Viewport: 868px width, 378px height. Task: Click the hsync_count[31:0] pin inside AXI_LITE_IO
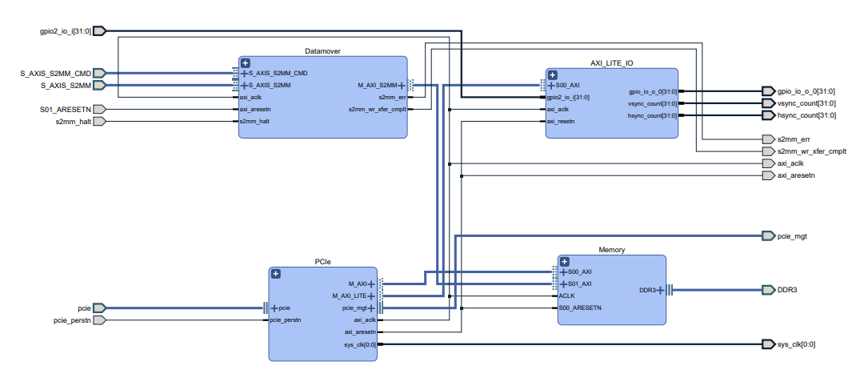pyautogui.click(x=653, y=115)
